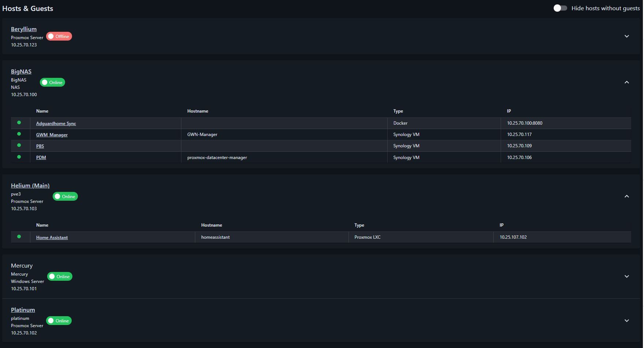Click the Online status badge for Mercury

point(60,276)
